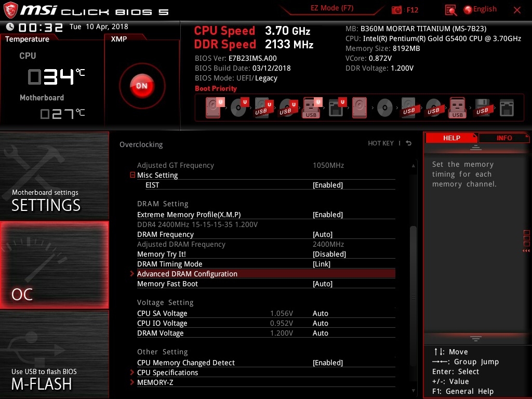Image resolution: width=532 pixels, height=399 pixels.
Task: Expand the CPU Specifications submenu
Action: pos(266,372)
